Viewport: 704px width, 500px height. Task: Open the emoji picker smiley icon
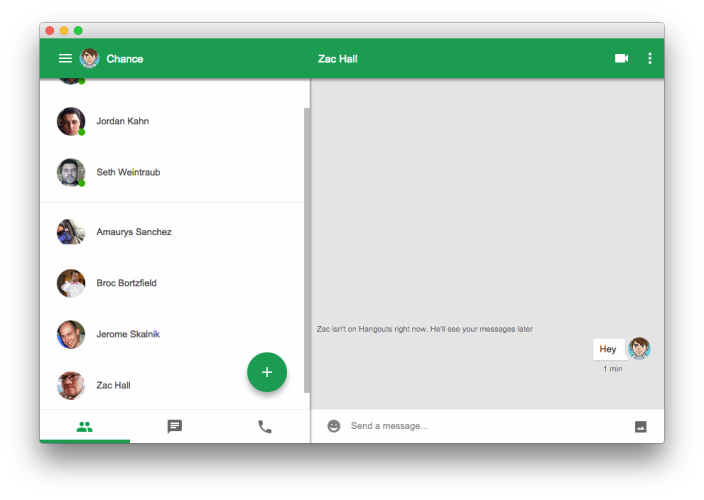coord(334,426)
